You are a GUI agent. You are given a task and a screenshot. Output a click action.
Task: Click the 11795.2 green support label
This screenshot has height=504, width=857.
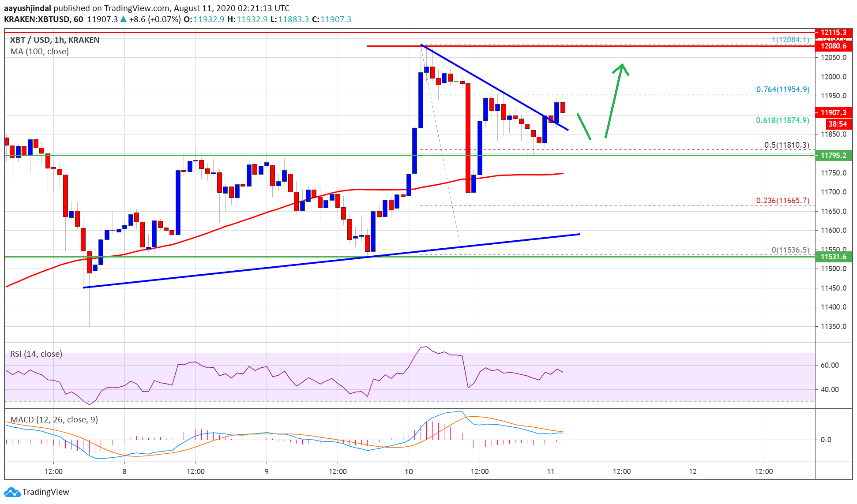pyautogui.click(x=833, y=155)
